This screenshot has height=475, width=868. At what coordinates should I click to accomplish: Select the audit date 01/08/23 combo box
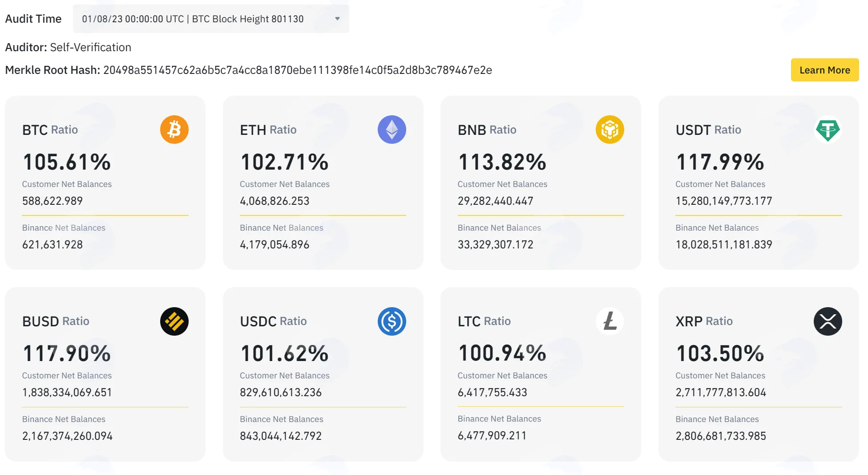(211, 19)
